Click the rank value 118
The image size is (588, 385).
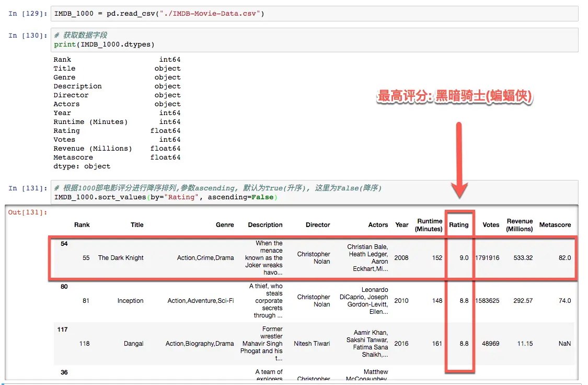(x=84, y=343)
